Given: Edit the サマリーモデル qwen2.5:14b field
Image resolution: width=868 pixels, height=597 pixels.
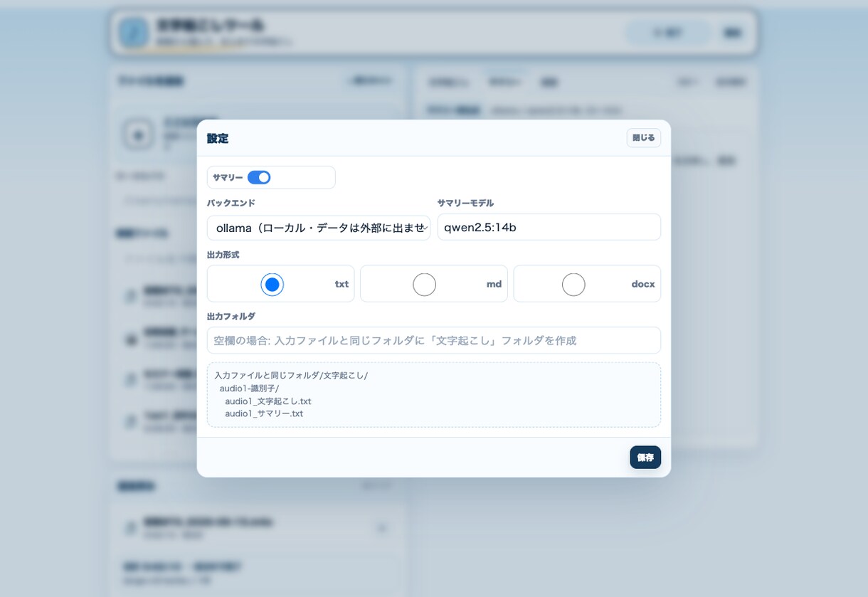Looking at the screenshot, I should pyautogui.click(x=549, y=228).
